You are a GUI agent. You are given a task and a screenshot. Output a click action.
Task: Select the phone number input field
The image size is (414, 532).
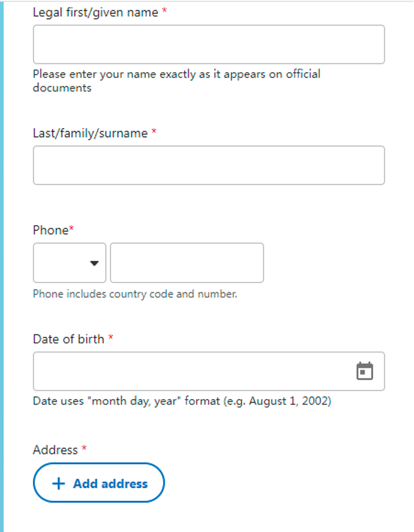coord(187,263)
